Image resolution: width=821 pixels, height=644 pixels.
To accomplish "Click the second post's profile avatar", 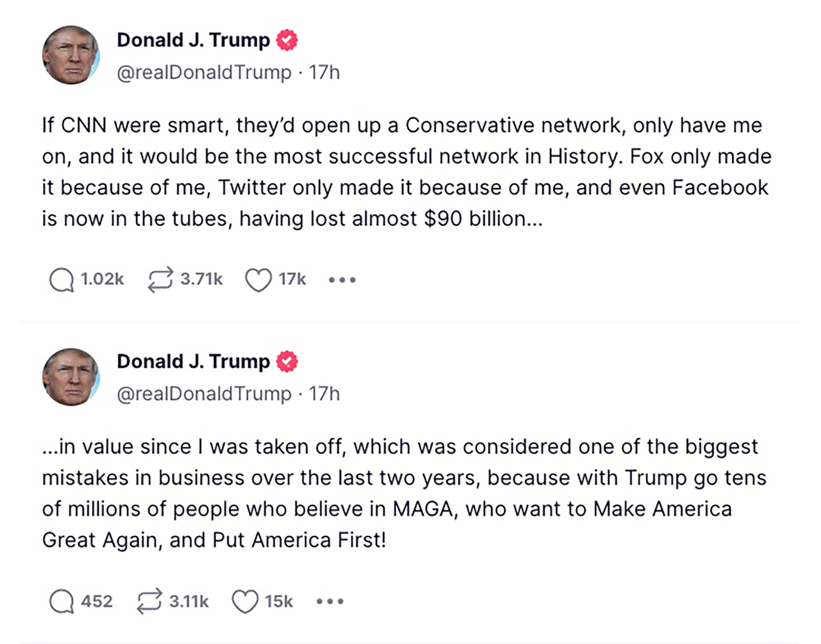I will pos(71,377).
